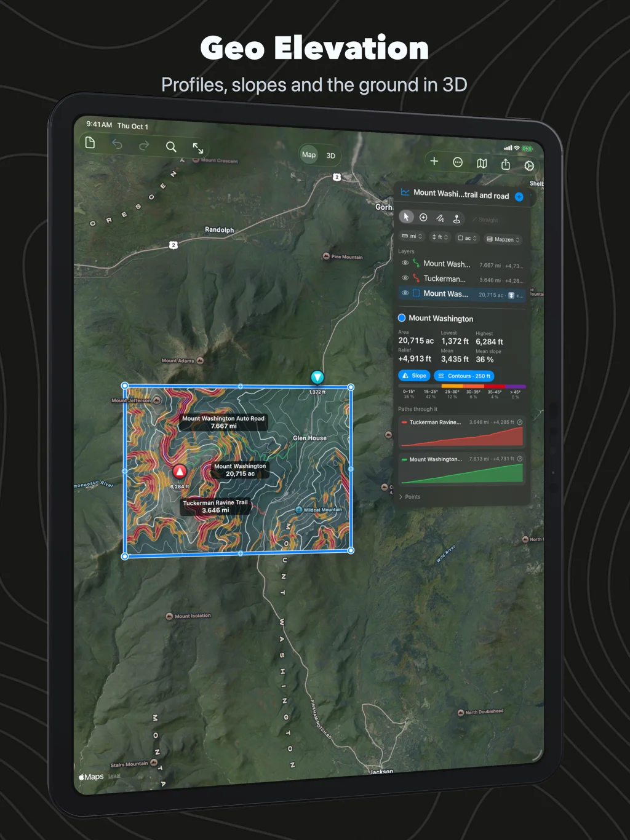Select the Mount Was... 20,715 ac layer row

point(462,294)
